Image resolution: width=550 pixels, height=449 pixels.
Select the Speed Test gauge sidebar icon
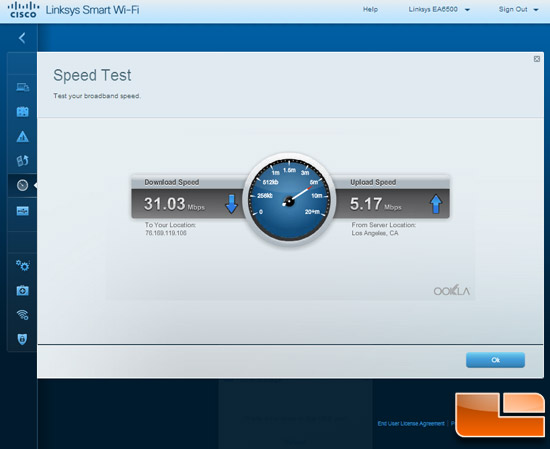click(22, 185)
